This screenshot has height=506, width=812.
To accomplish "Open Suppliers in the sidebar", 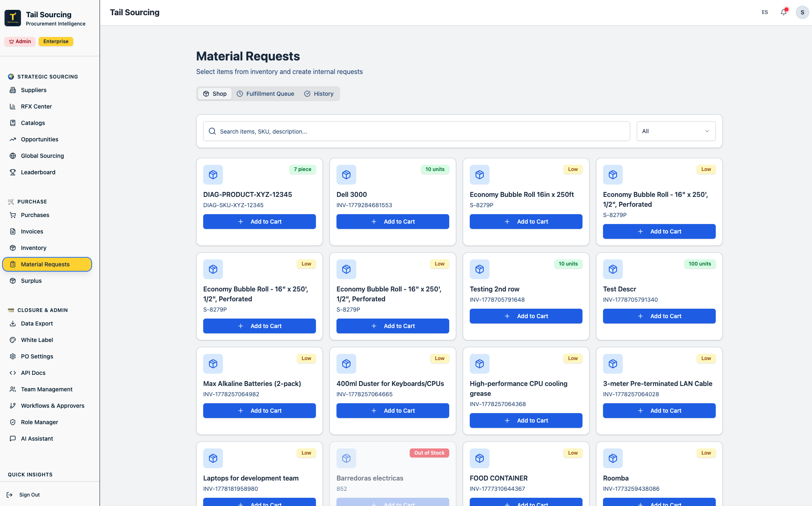I will click(x=47, y=90).
